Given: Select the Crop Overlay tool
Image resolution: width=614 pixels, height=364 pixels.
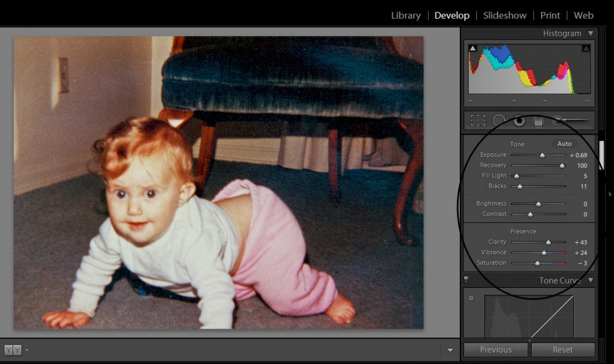Looking at the screenshot, I should pos(478,121).
